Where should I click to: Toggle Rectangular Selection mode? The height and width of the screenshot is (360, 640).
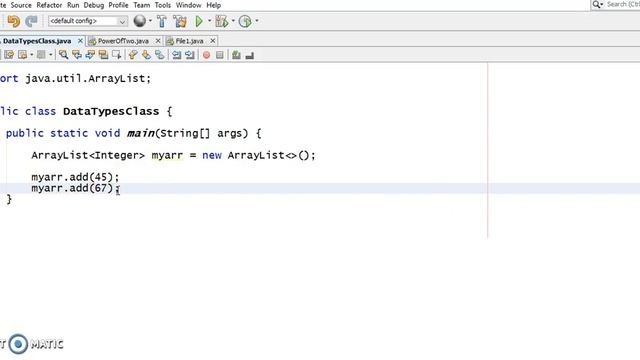click(x=117, y=55)
